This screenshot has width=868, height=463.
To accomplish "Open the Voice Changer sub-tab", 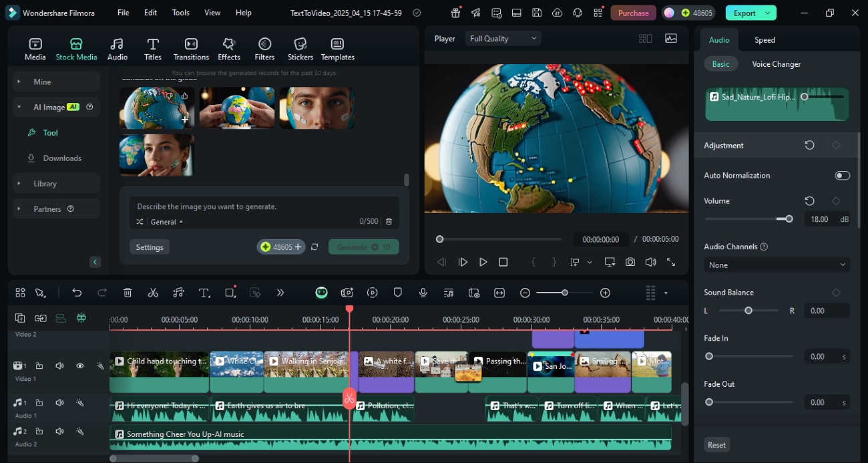I will click(777, 64).
